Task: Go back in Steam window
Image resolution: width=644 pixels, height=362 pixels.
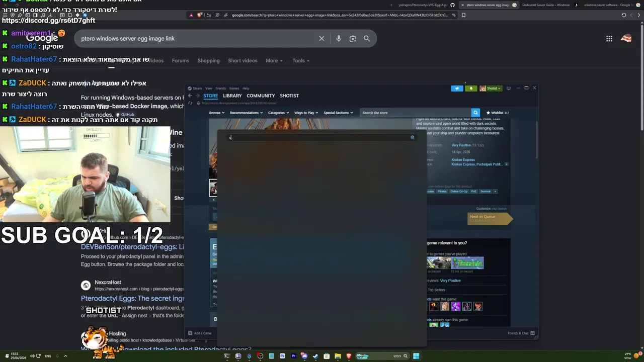Action: pyautogui.click(x=190, y=96)
